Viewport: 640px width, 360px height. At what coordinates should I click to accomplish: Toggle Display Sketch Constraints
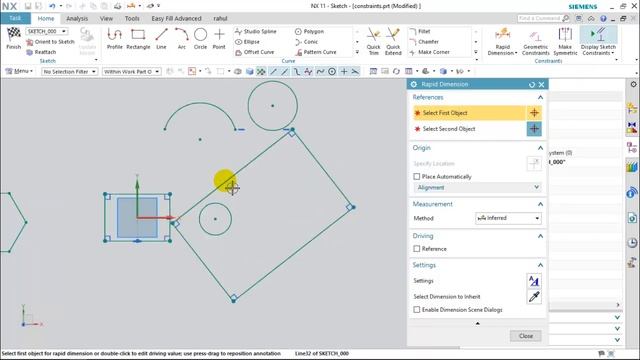[x=598, y=41]
